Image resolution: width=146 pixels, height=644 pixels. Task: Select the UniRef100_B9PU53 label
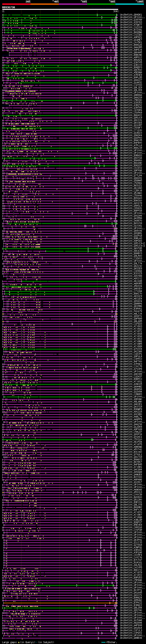(131, 578)
